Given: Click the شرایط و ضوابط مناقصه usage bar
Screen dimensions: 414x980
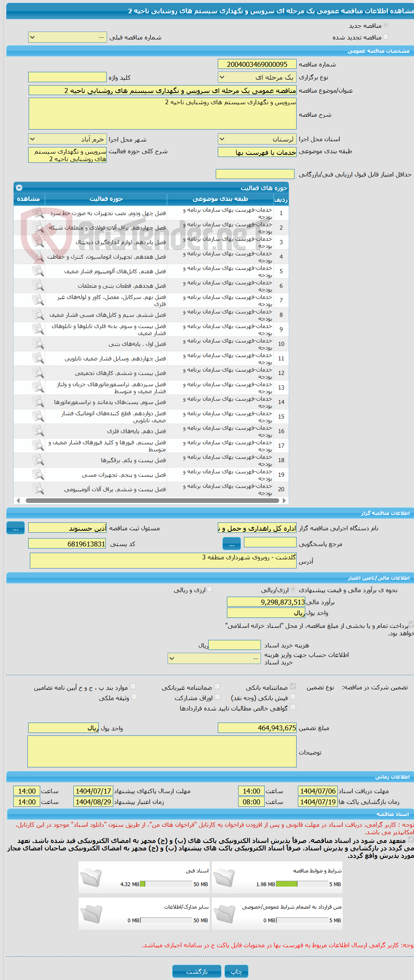Looking at the screenshot, I should (x=302, y=884).
